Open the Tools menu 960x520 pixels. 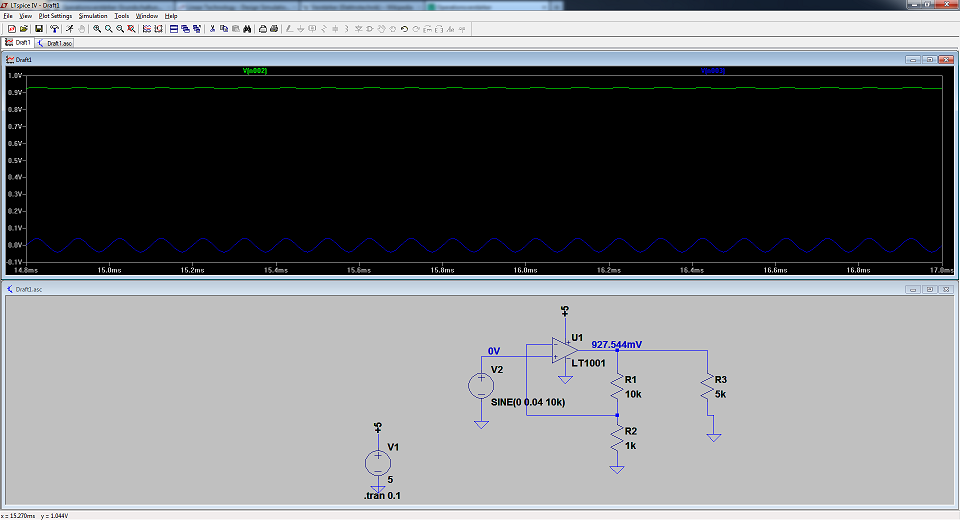point(122,16)
